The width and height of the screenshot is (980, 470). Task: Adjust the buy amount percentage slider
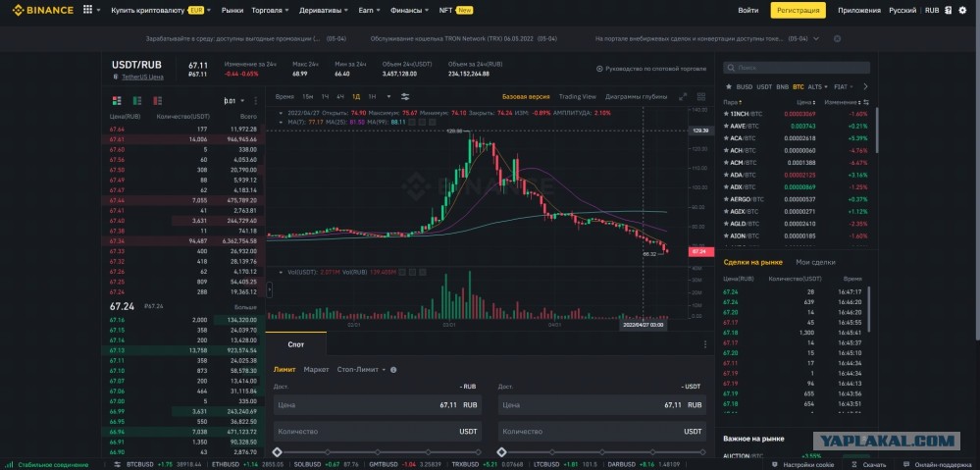point(378,452)
